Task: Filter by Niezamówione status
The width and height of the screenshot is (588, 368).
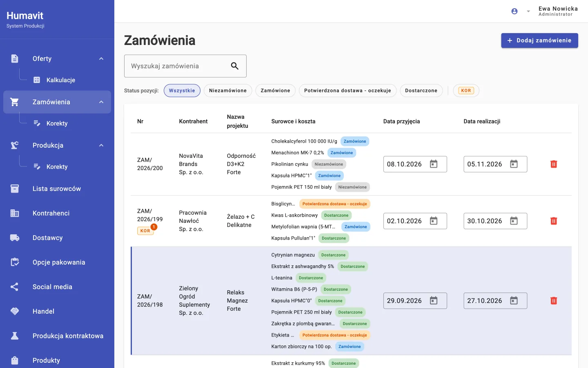Action: tap(228, 90)
